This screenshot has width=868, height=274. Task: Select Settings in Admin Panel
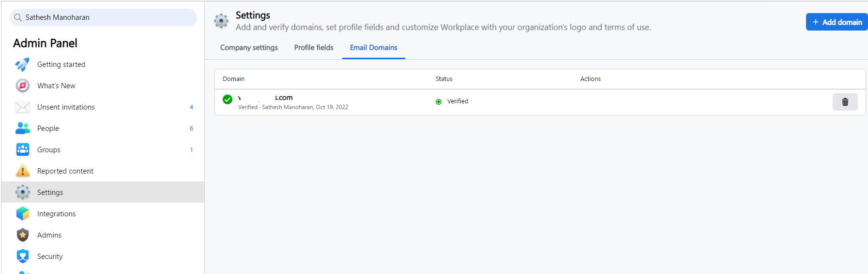click(103, 193)
